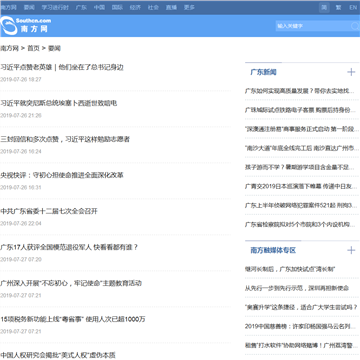Click timestamp 2019-07-26 22:04
Image resolution: width=360 pixels, height=360 pixels.
point(21,224)
